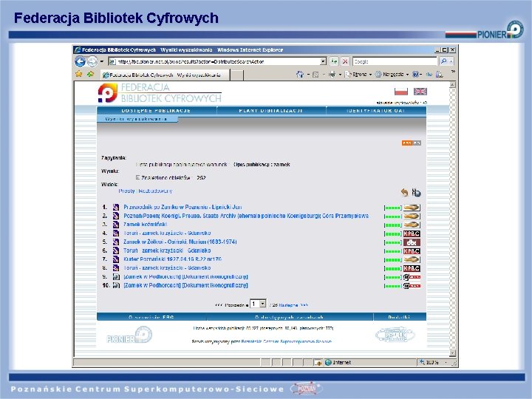Viewport: 532px width, 399px height.
Task: Click the browser Forward arrow button
Action: tap(92, 61)
